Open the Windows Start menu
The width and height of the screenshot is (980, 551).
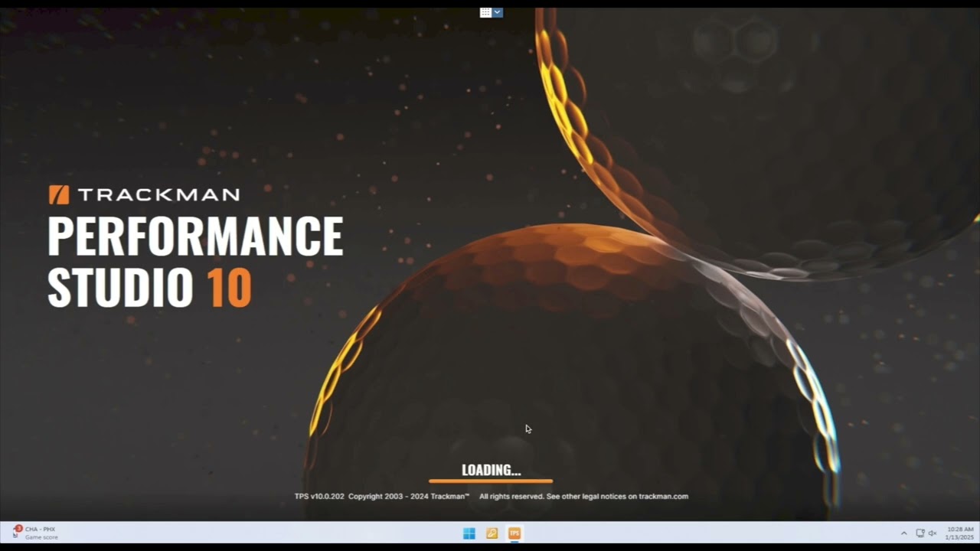tap(469, 533)
